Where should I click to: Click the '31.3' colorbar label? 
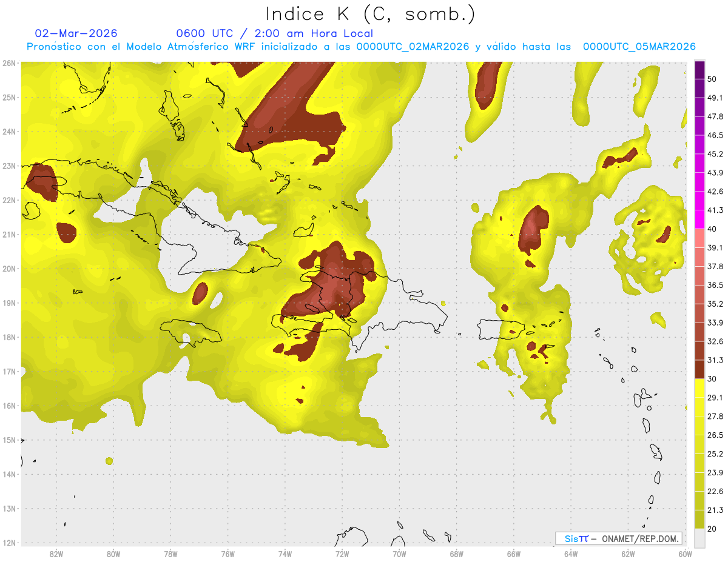click(715, 360)
